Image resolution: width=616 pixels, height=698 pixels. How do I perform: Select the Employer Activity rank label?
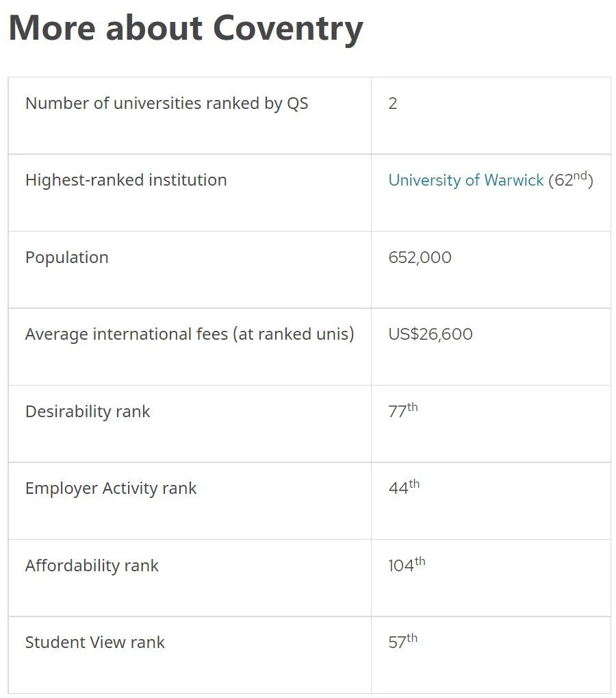(111, 488)
